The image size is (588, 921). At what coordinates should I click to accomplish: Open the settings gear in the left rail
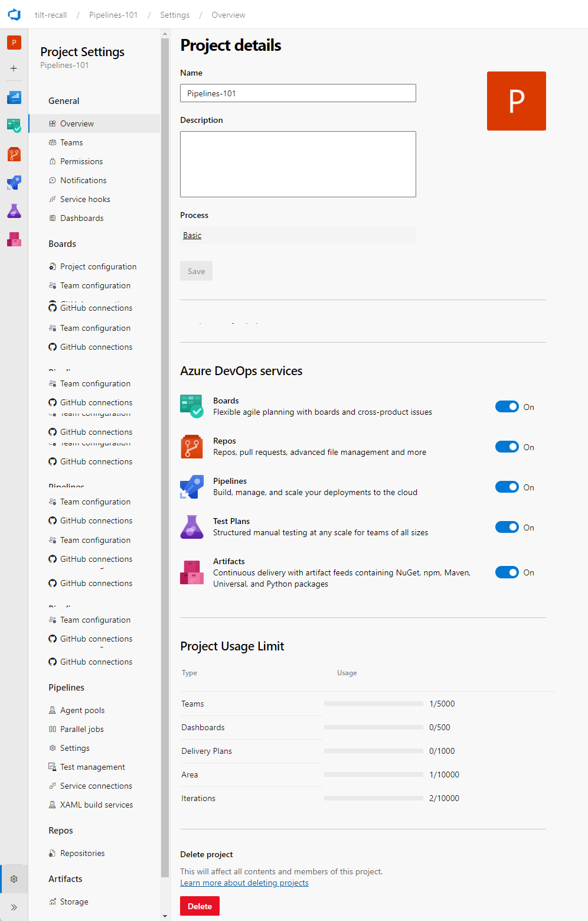(x=14, y=879)
